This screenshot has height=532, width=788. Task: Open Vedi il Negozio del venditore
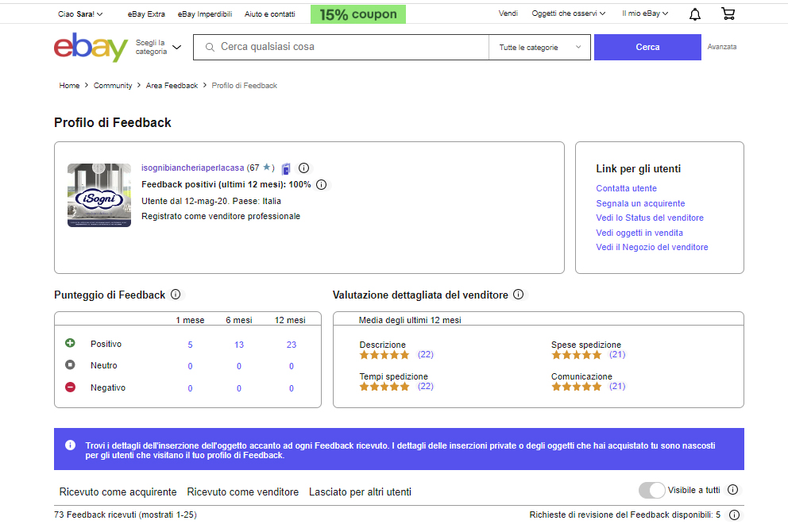[652, 247]
